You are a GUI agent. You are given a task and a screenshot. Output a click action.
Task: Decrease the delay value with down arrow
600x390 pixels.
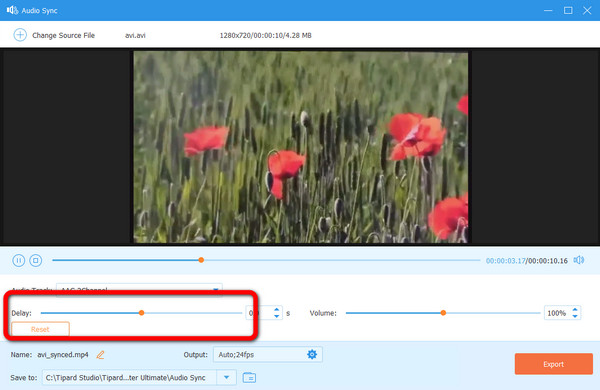[277, 316]
